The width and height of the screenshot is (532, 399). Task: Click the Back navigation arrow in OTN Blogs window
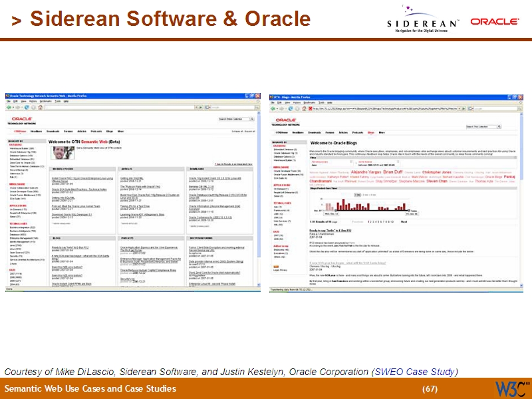271,108
